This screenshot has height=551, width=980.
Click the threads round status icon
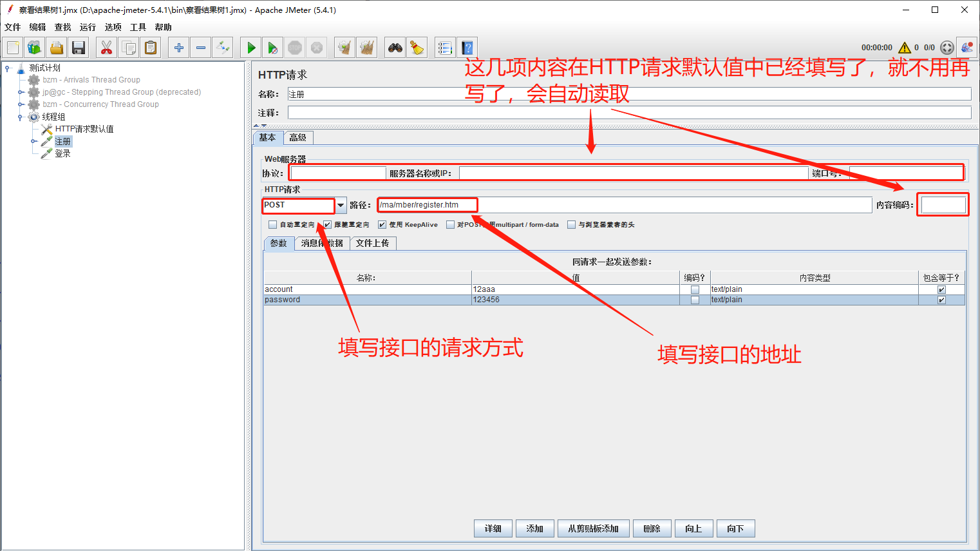947,48
